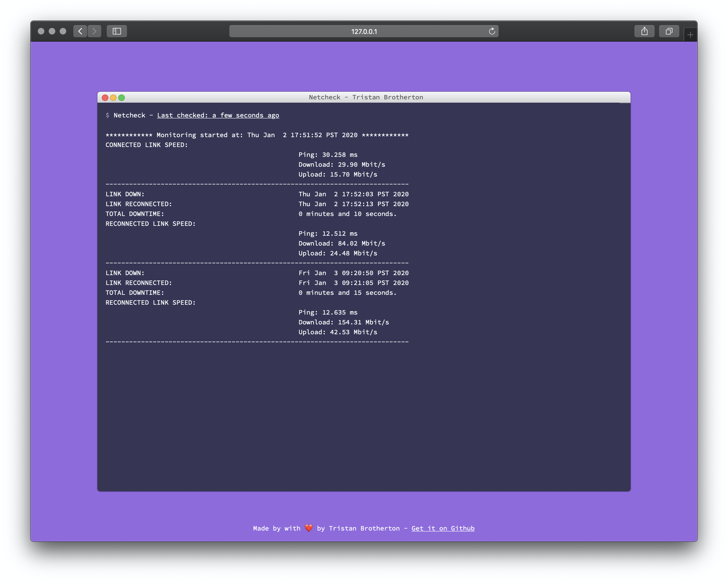
Task: Click the browser back arrow button
Action: click(80, 31)
